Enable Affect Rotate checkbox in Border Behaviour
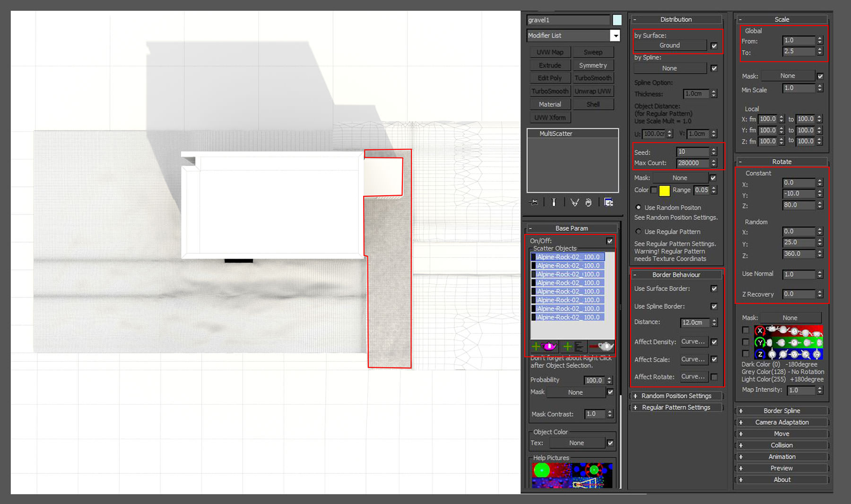This screenshot has width=851, height=504. coord(714,377)
